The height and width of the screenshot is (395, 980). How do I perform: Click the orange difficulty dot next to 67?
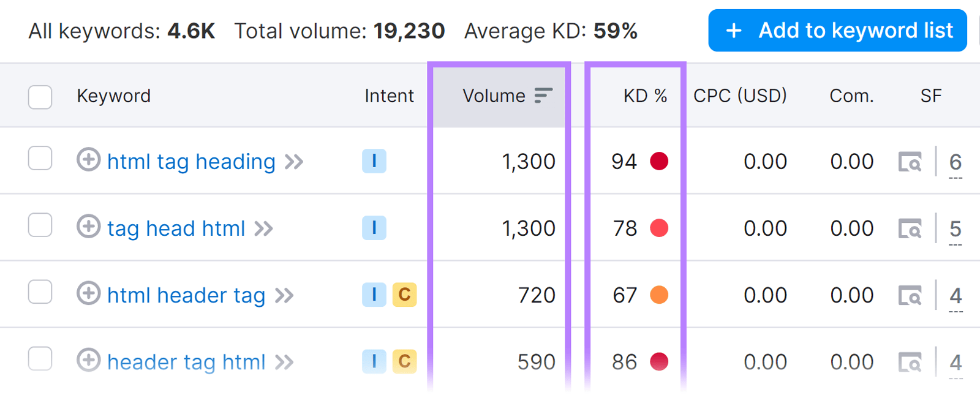coord(658,295)
